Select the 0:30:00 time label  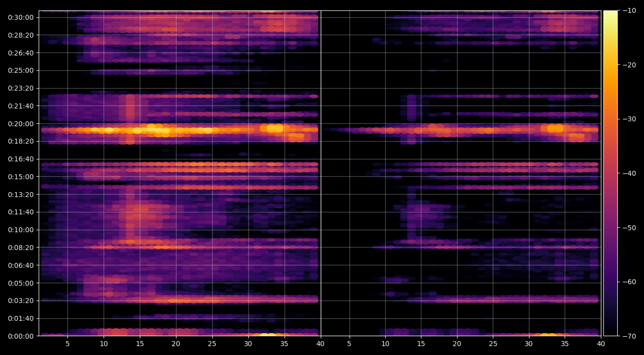pos(20,17)
